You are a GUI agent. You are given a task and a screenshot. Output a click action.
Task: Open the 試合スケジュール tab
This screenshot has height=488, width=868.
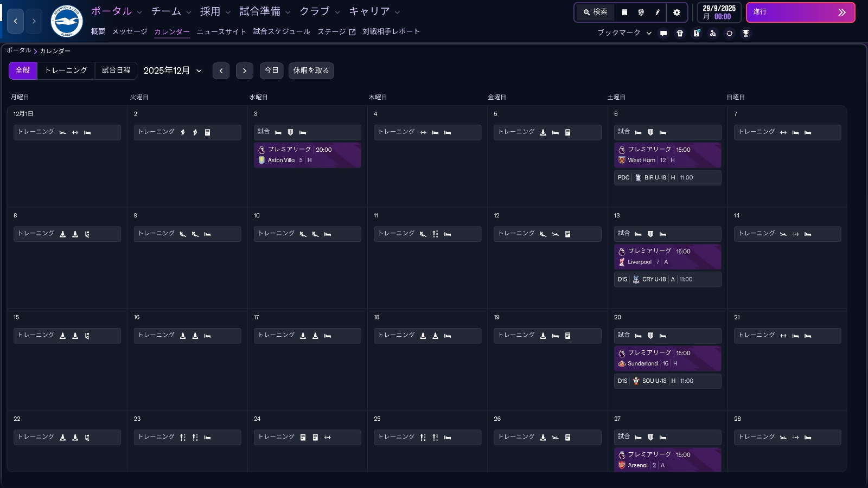click(x=281, y=31)
